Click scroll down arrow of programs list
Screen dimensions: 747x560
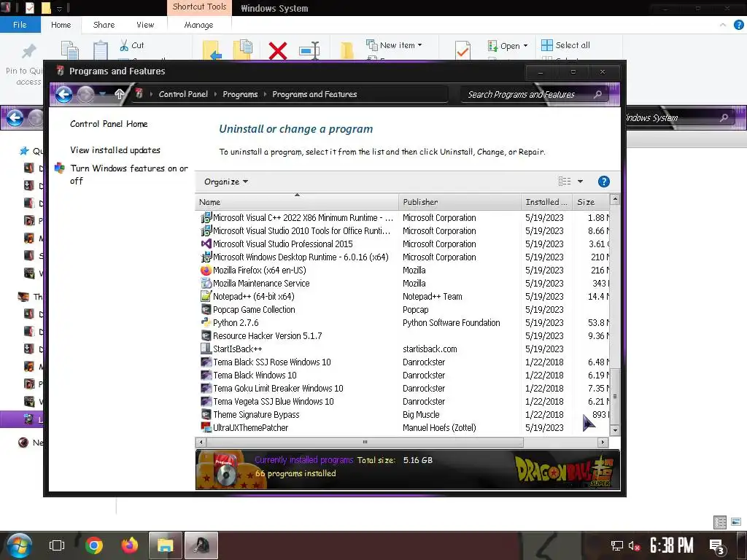615,430
